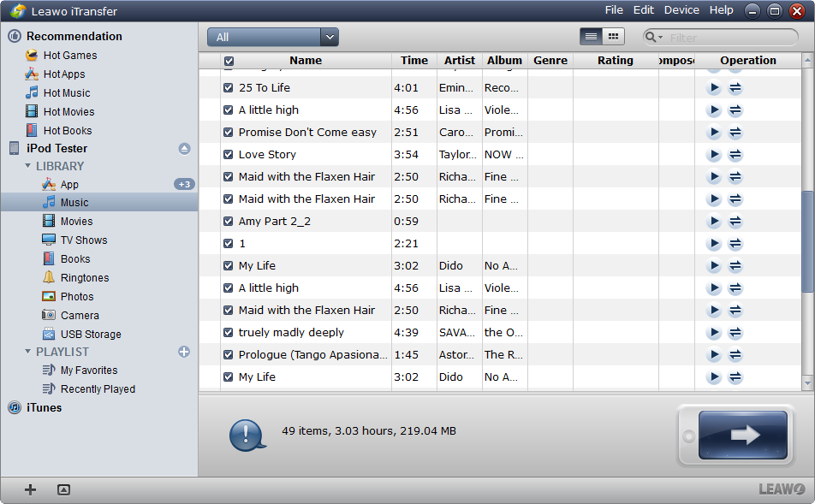815x504 pixels.
Task: Click the screen toggle icon in bottom bar
Action: point(63,489)
